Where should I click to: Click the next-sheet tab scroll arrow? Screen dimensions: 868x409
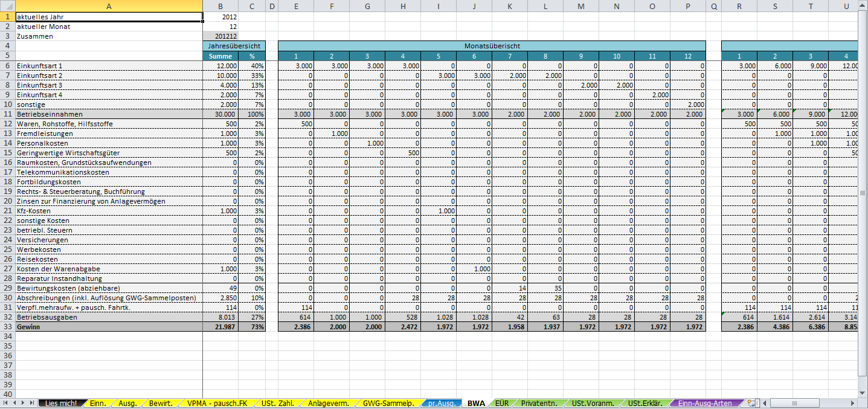[23, 402]
